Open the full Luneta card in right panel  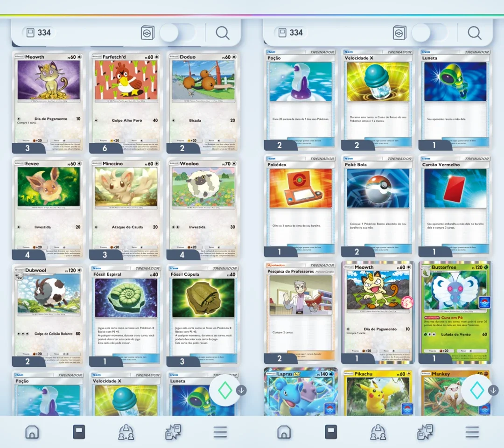pyautogui.click(x=455, y=99)
